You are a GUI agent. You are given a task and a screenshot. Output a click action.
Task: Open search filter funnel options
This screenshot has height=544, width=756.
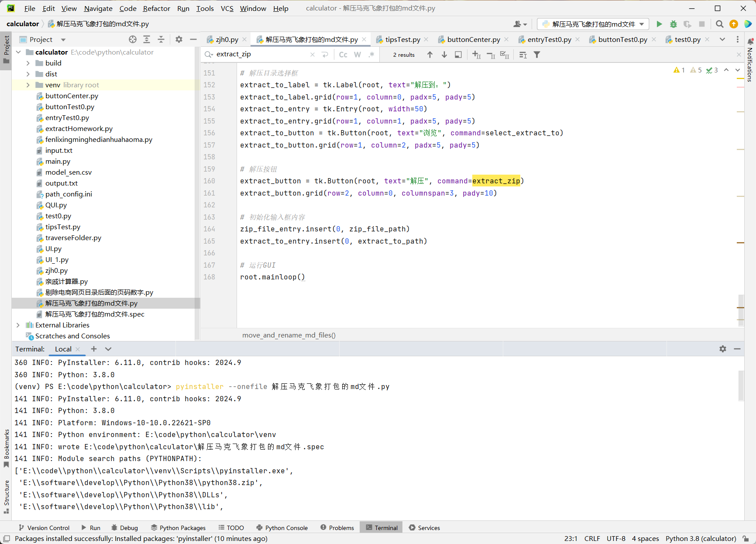[x=537, y=55]
